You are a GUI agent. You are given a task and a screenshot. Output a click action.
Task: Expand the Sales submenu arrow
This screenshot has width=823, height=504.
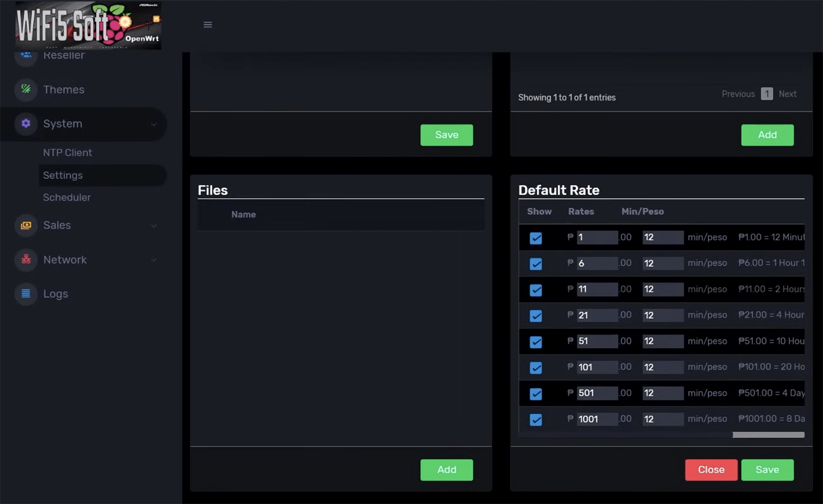coord(154,225)
